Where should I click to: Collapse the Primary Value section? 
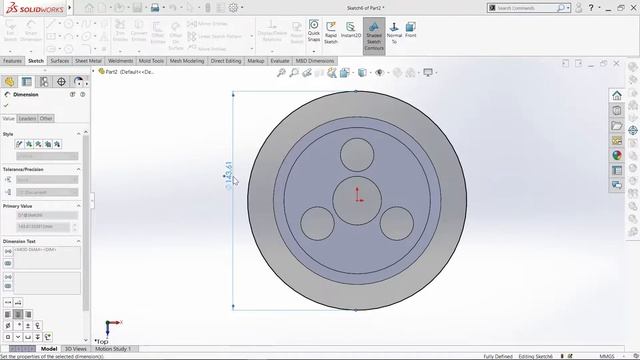coord(78,206)
